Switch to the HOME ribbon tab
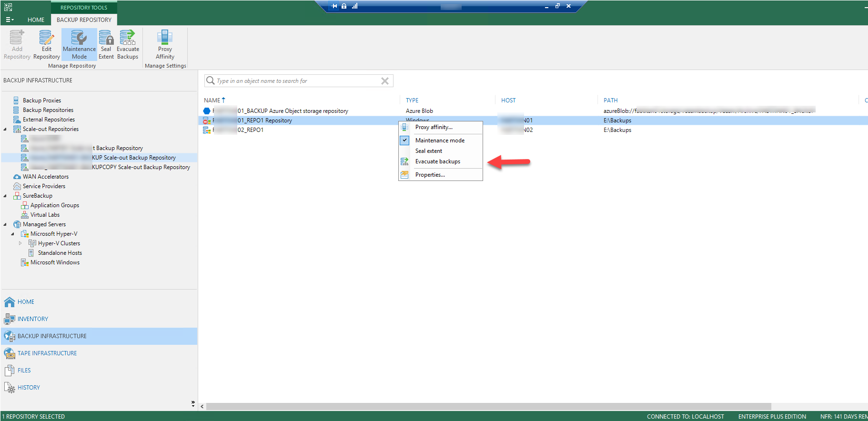868x421 pixels. point(36,20)
